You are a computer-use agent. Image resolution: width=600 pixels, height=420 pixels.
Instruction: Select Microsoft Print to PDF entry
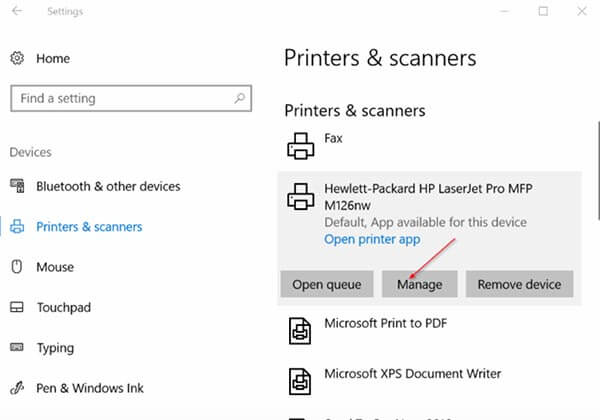(x=429, y=331)
